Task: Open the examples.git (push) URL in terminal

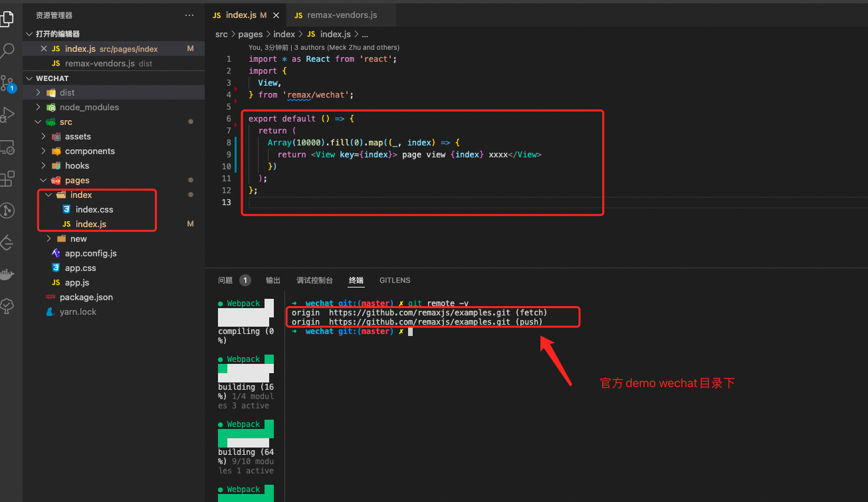Action: (x=419, y=321)
